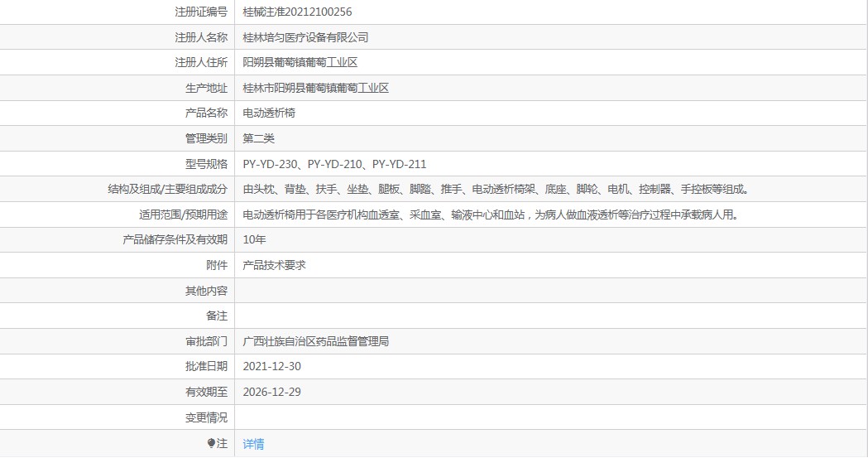This screenshot has height=458, width=868.
Task: Select address 阳朔县葡萄镇葡萄工业区 in 注册人住所 row
Action: [x=300, y=62]
